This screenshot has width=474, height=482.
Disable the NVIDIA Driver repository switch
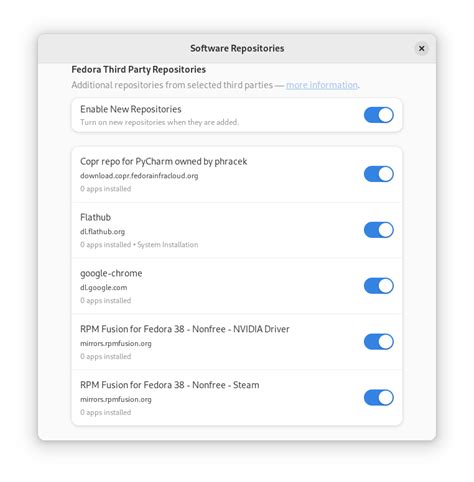coord(379,342)
